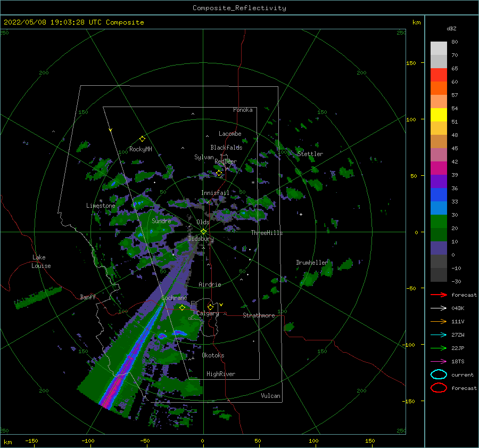Click the yellow diamond marker above the Calgary label
Viewport: 479px width, 448px height.
click(210, 307)
